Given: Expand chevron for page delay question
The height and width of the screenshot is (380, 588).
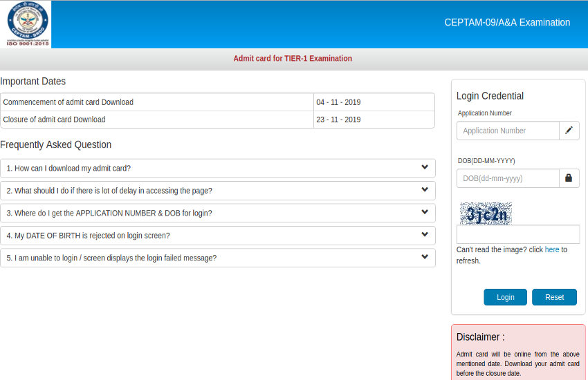Looking at the screenshot, I should 425,190.
